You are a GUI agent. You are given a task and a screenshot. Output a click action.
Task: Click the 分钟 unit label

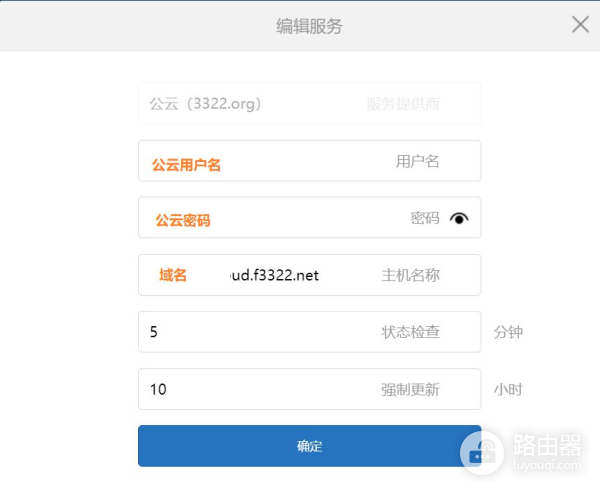[x=508, y=332]
